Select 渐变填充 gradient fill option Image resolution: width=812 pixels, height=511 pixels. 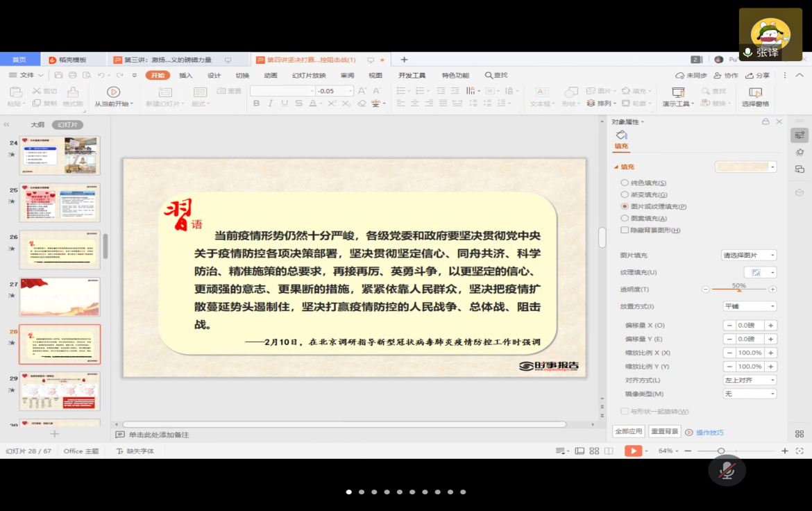(625, 194)
